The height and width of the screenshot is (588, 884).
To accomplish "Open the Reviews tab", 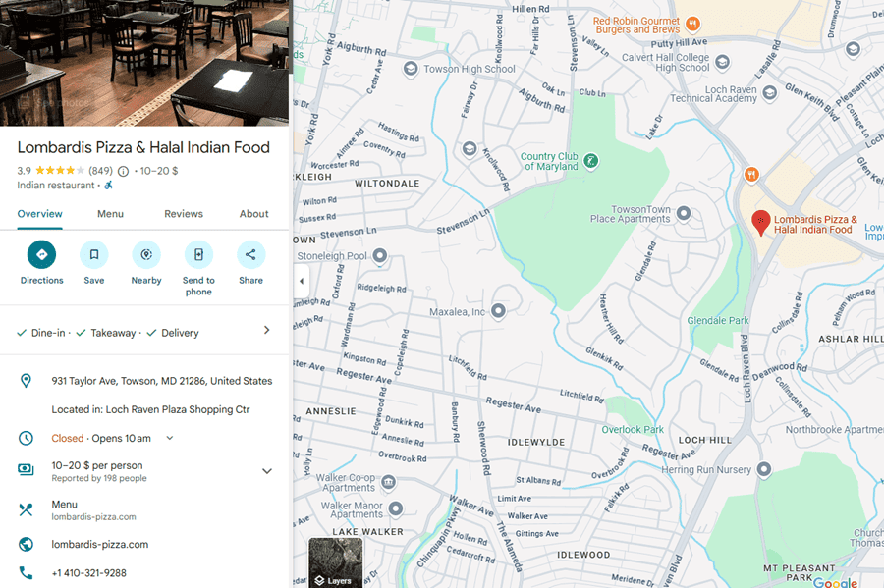I will click(x=184, y=214).
